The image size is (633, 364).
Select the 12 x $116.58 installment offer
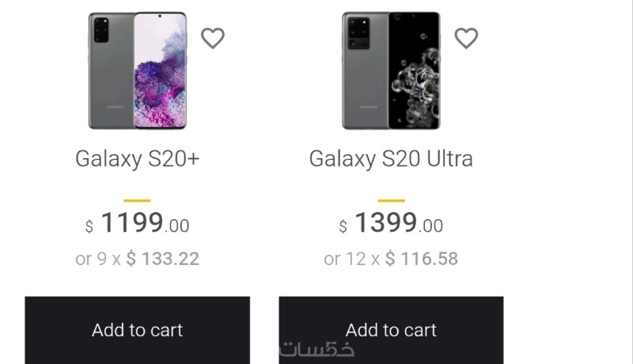[x=391, y=259]
